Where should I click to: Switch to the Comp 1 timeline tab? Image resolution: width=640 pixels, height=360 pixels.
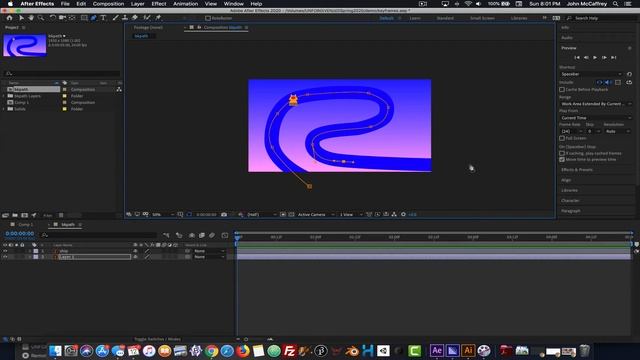click(25, 224)
